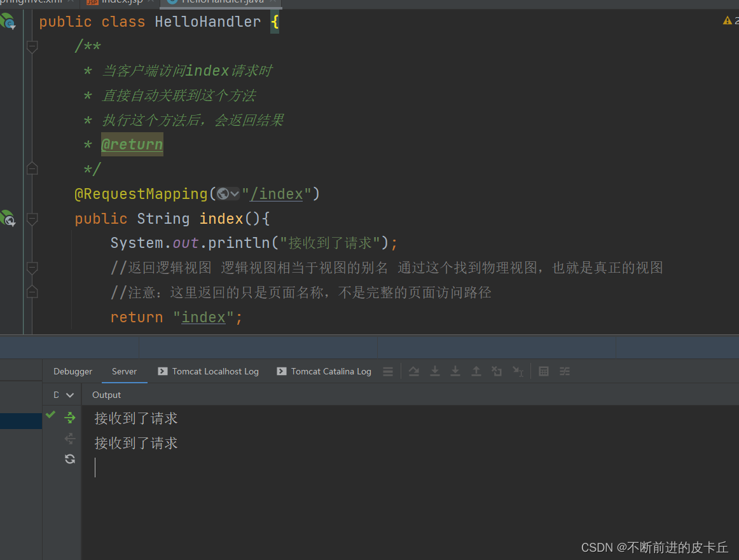Click the request mapping gutter icon beside index()
Viewport: 739px width, 560px height.
click(x=8, y=218)
